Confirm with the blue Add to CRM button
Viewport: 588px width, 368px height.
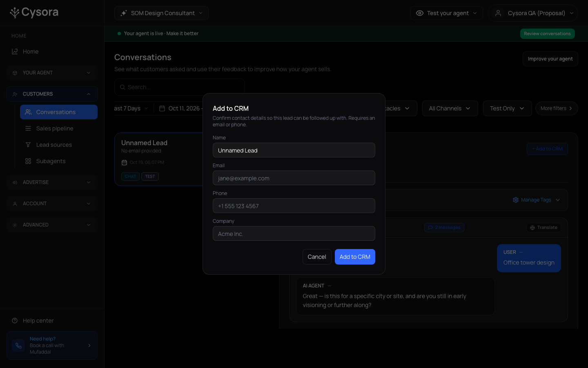pos(355,257)
